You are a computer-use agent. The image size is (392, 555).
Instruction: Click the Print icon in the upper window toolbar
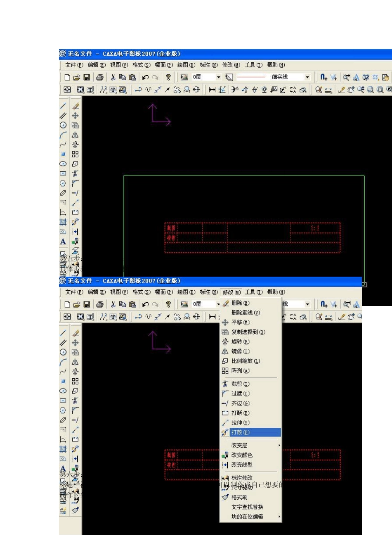click(x=100, y=77)
